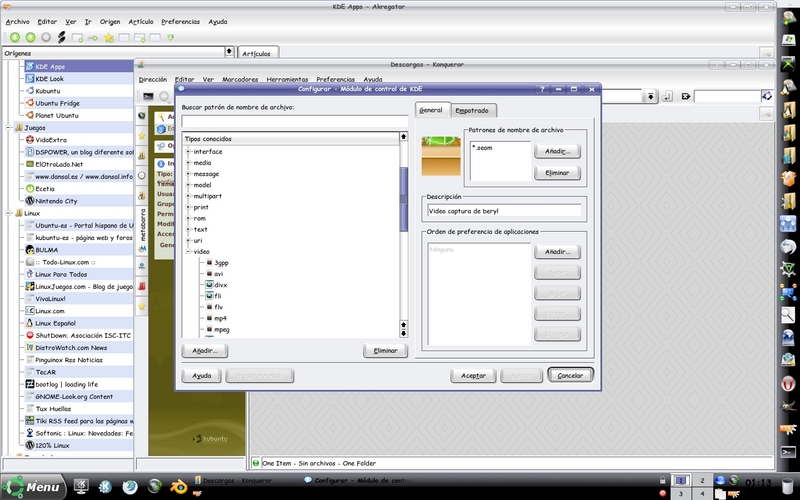Expand the multipart type node
This screenshot has width=800, height=500.
(x=188, y=196)
